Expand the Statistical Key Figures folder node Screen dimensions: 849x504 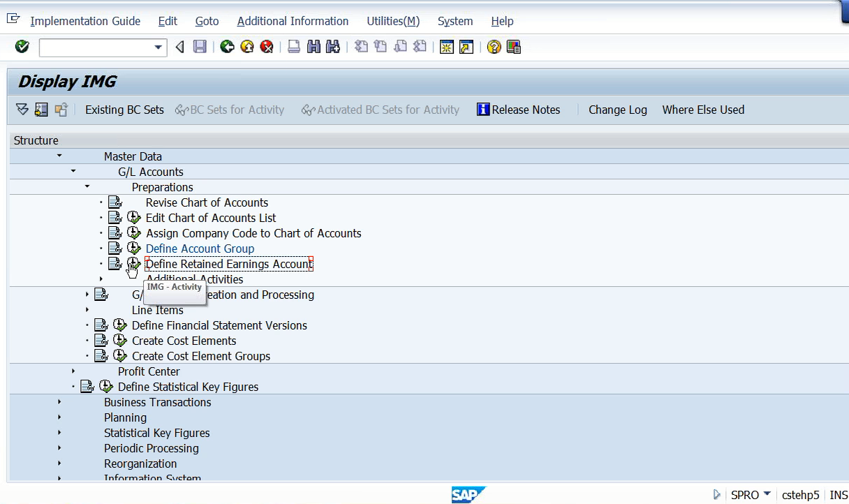click(59, 432)
